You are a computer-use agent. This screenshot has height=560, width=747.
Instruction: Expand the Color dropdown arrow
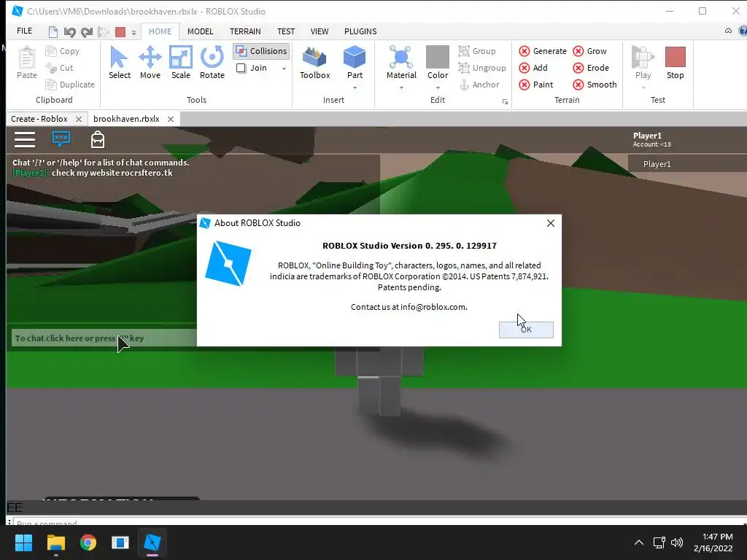tap(438, 87)
